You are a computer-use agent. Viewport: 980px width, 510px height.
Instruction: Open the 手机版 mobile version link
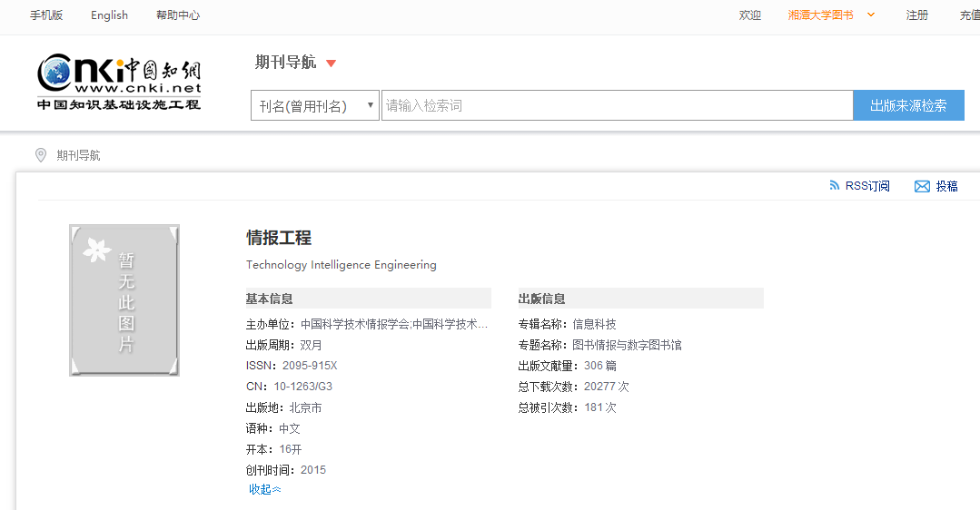tap(46, 15)
